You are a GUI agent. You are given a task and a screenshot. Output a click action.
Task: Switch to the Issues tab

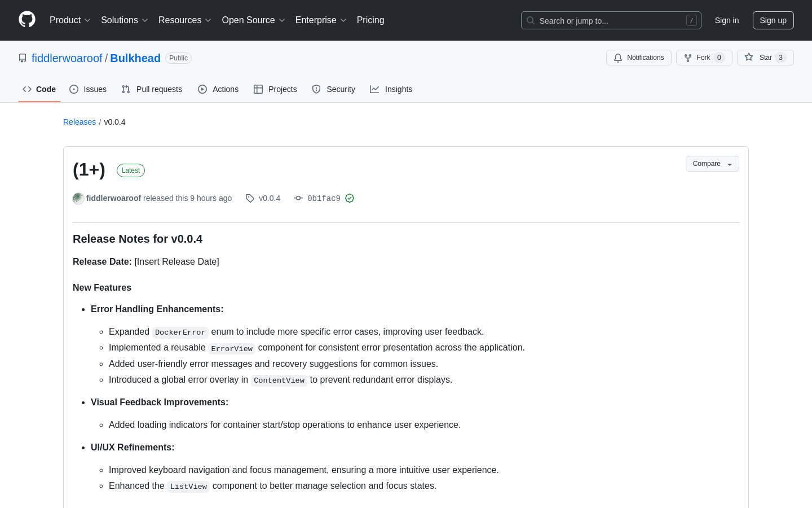pos(88,89)
